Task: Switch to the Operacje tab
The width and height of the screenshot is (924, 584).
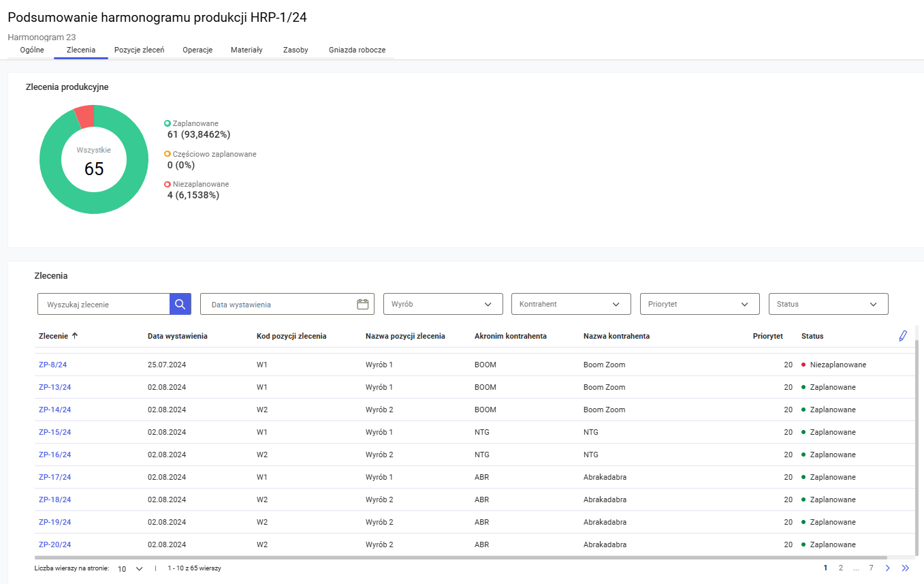Action: click(197, 50)
